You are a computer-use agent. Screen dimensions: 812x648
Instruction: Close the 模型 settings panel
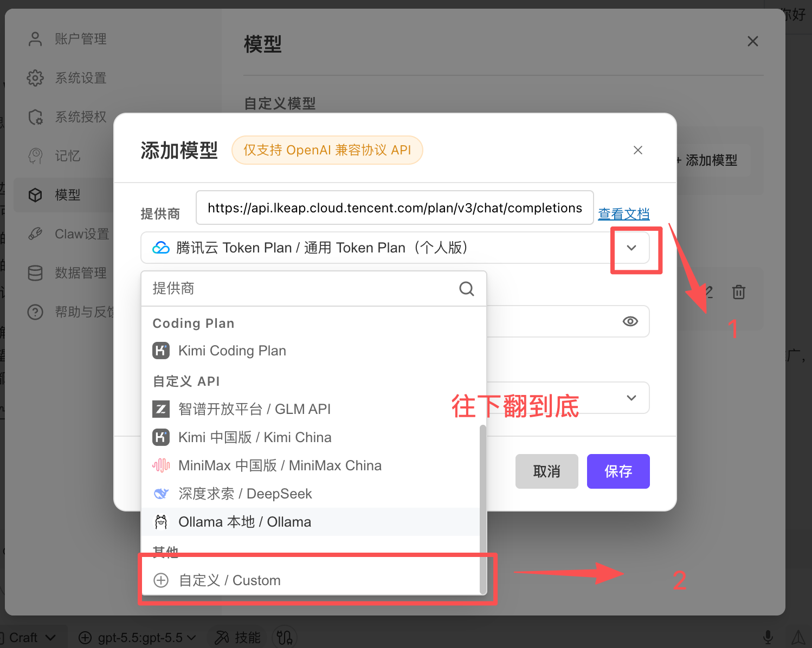tap(753, 41)
